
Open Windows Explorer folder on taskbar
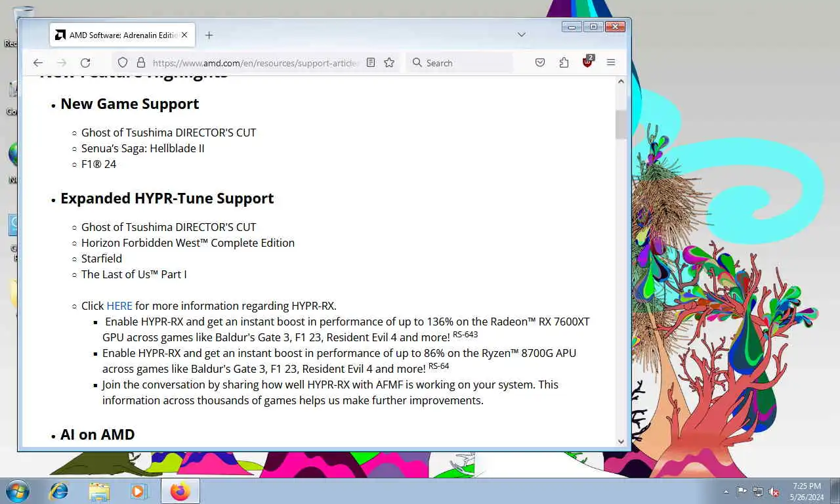[99, 491]
